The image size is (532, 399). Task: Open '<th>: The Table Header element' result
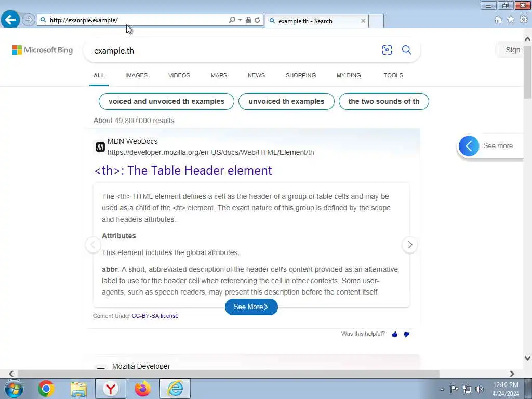(183, 170)
